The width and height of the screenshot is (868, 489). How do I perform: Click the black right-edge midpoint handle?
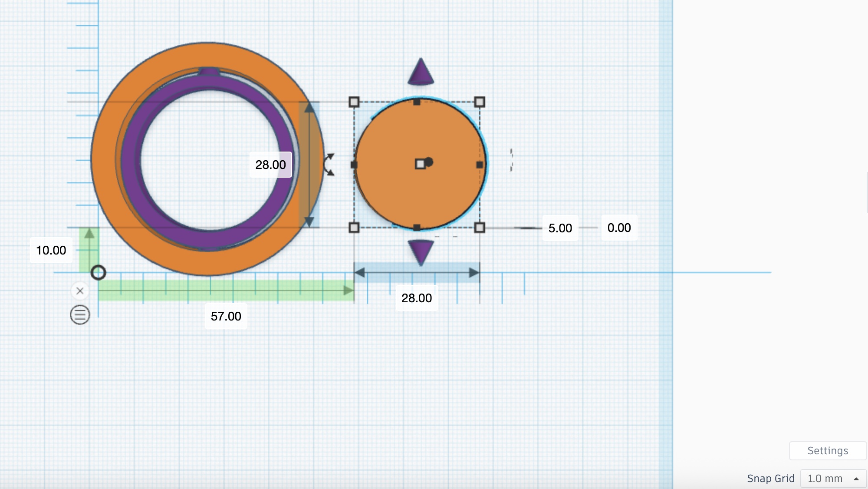pos(480,165)
